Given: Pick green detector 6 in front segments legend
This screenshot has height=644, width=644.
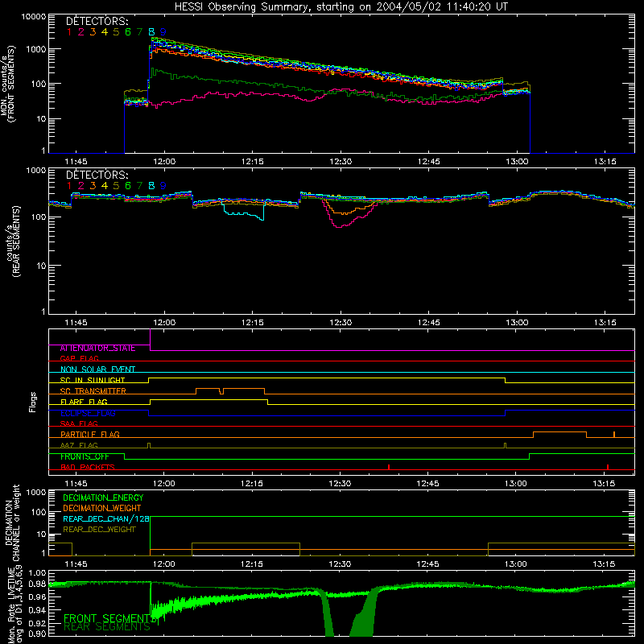Looking at the screenshot, I should [x=128, y=31].
